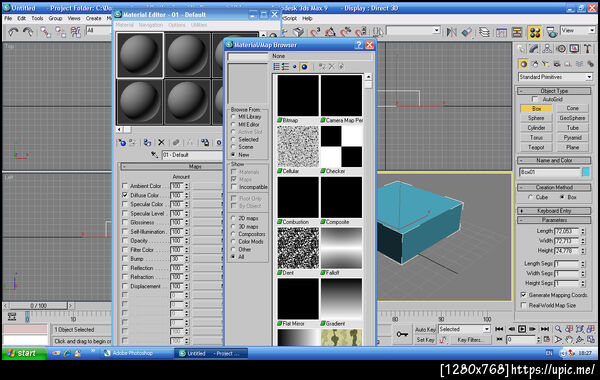
Task: Open the Standard Primitives dropdown
Action: (x=555, y=77)
